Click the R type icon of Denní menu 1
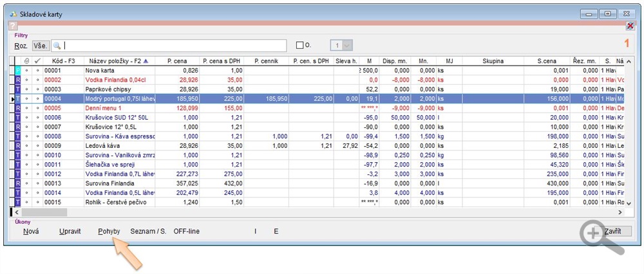The width and height of the screenshot is (644, 274). (x=18, y=109)
